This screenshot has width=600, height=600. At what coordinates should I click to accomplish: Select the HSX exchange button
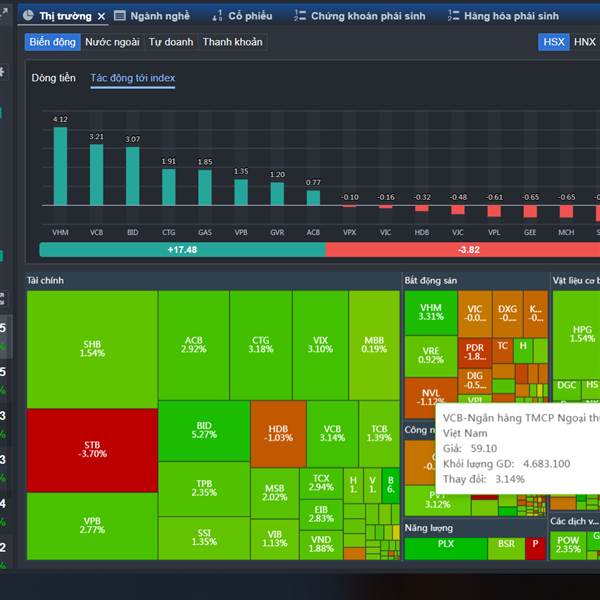click(x=553, y=42)
